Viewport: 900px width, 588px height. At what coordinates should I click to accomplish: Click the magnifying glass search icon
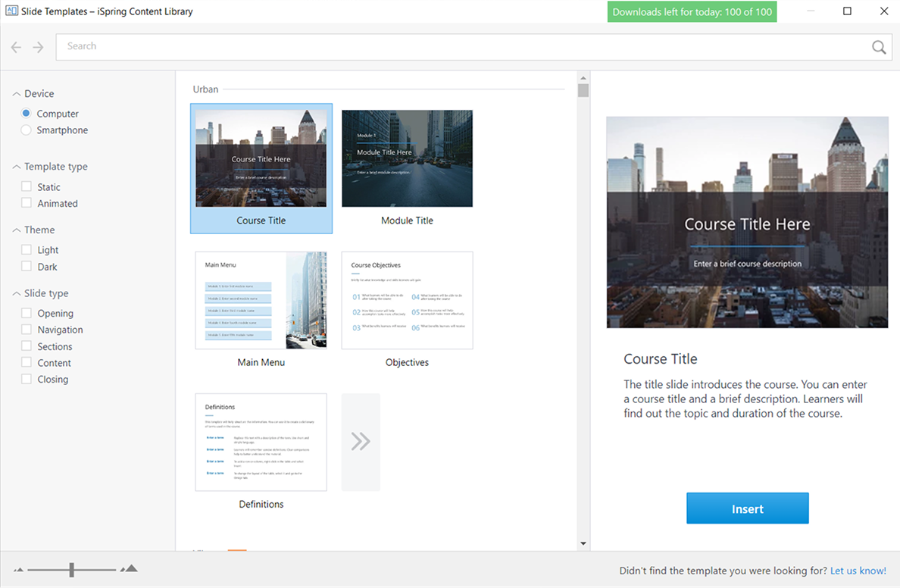(879, 47)
